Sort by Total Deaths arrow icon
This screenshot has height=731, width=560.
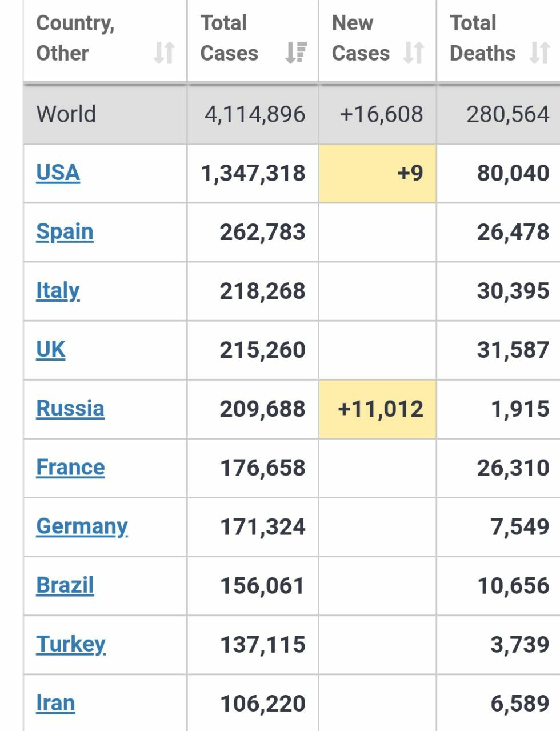539,53
